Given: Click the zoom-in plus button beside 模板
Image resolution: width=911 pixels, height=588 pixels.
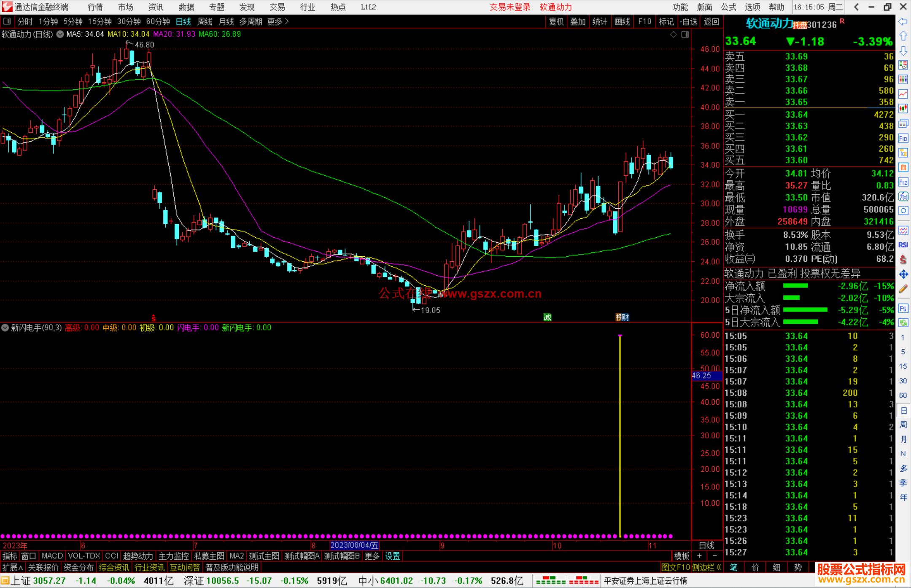Looking at the screenshot, I should [699, 556].
